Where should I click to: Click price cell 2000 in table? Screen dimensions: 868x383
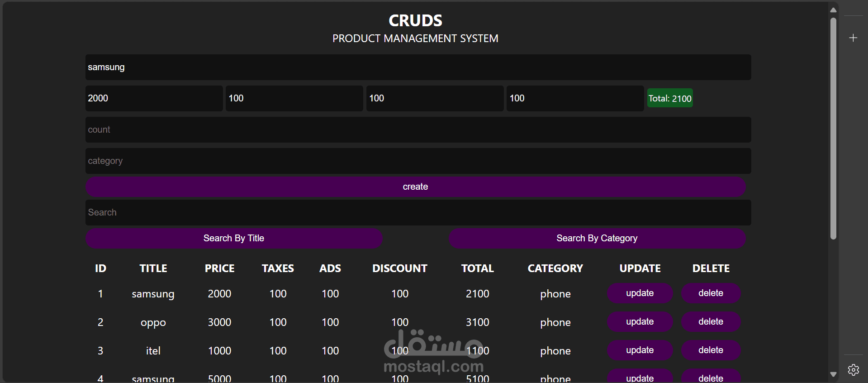(219, 294)
